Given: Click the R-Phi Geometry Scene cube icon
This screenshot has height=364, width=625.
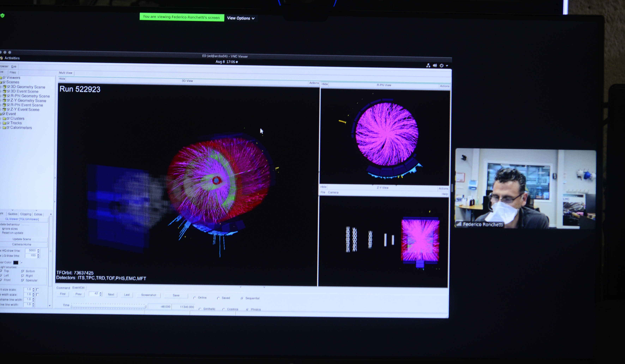Looking at the screenshot, I should [4, 96].
